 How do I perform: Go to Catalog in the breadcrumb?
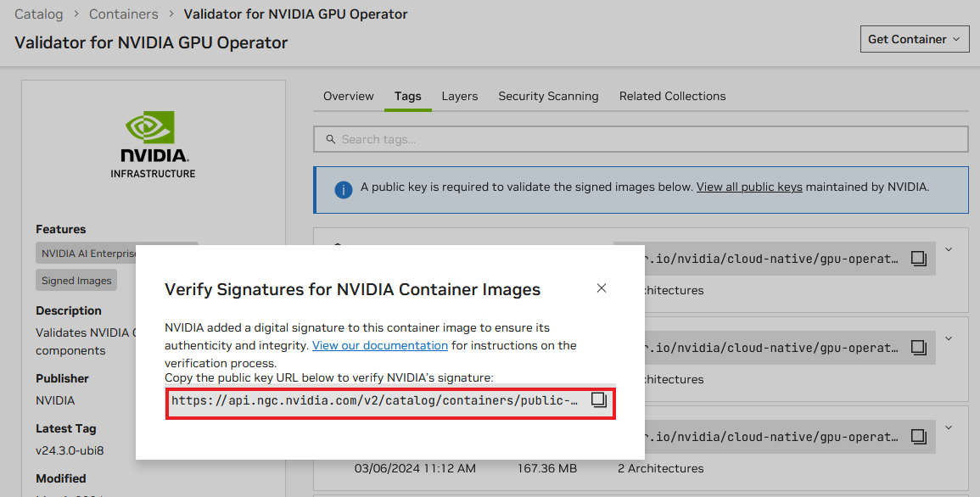pyautogui.click(x=38, y=14)
